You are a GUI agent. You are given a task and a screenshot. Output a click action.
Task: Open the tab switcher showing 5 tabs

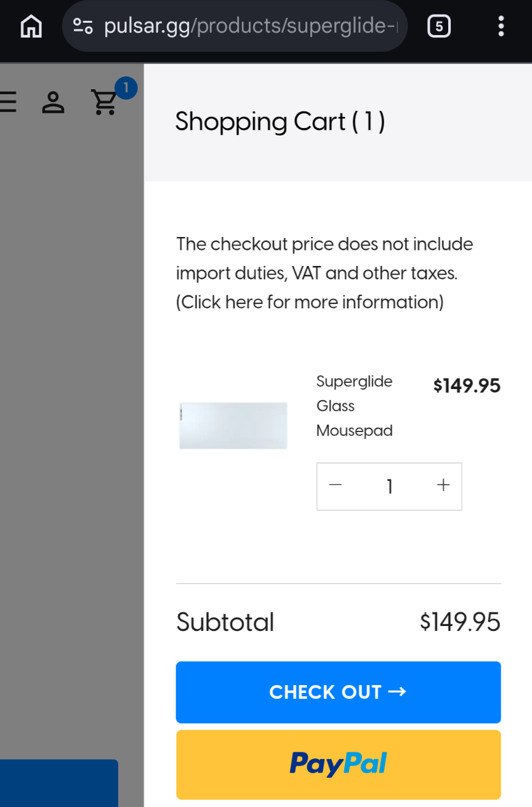[438, 26]
